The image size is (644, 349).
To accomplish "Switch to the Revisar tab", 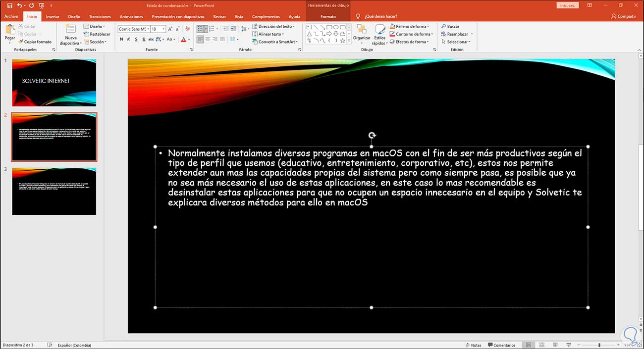I will [219, 16].
